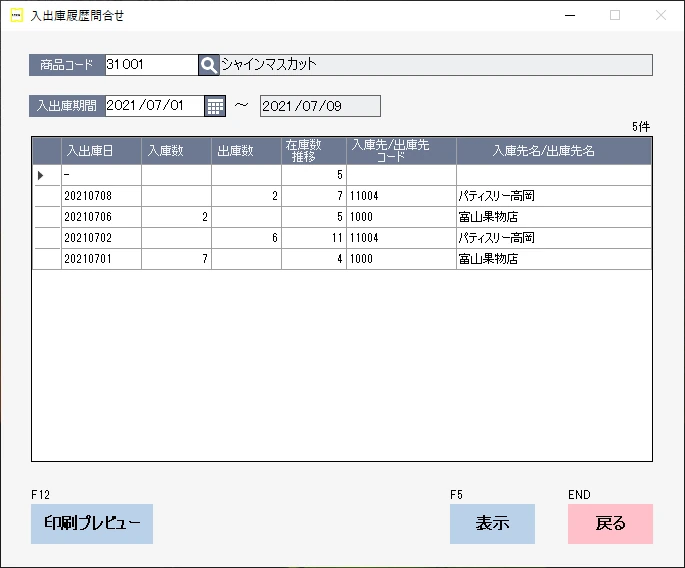Click the 出庫数 column header
This screenshot has width=685, height=568.
246,151
